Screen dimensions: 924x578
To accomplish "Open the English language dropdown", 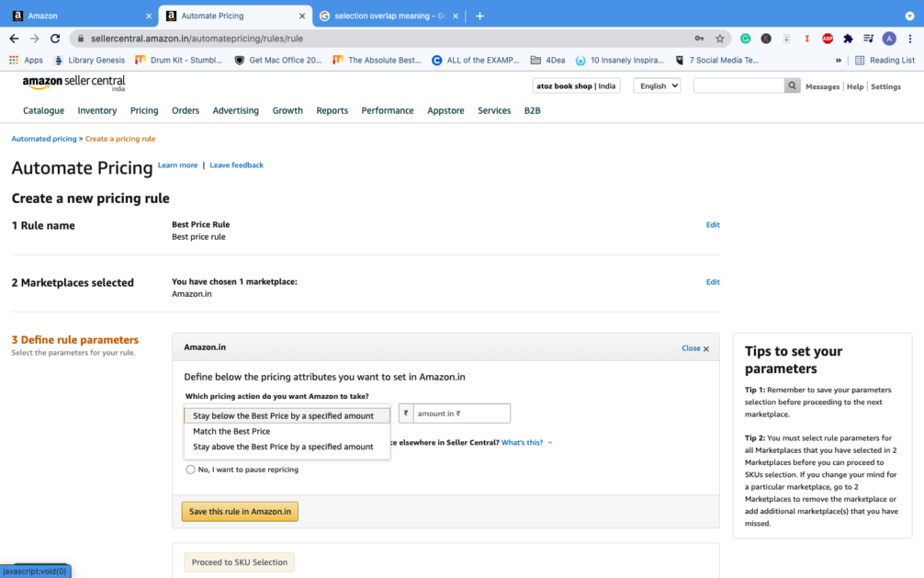I will click(657, 85).
